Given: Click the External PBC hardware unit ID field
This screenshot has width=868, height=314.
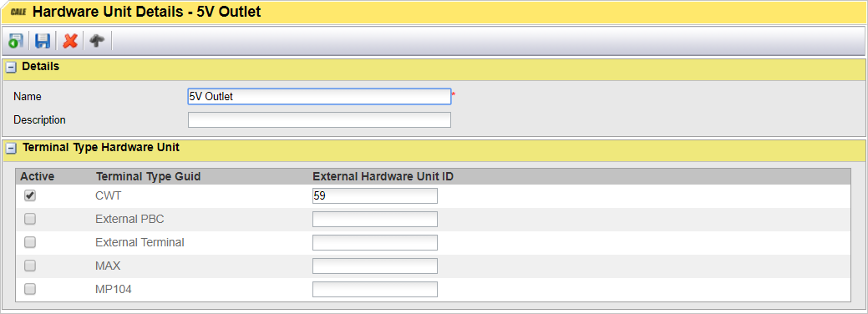Looking at the screenshot, I should (375, 219).
